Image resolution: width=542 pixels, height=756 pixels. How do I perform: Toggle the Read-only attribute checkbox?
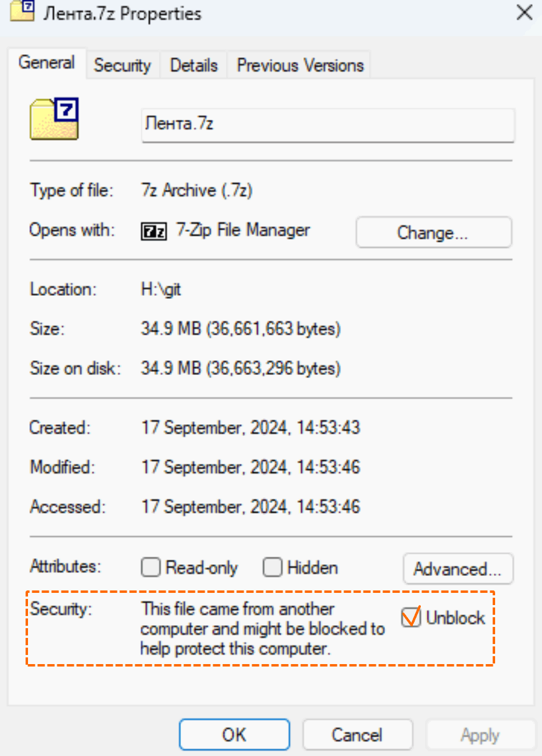(150, 568)
